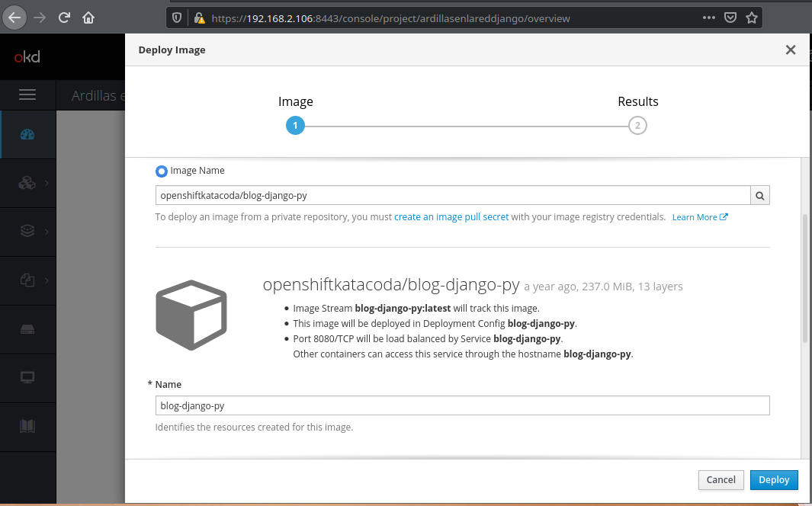Open the Overview dashboard sidebar icon
The image size is (812, 506).
point(27,135)
